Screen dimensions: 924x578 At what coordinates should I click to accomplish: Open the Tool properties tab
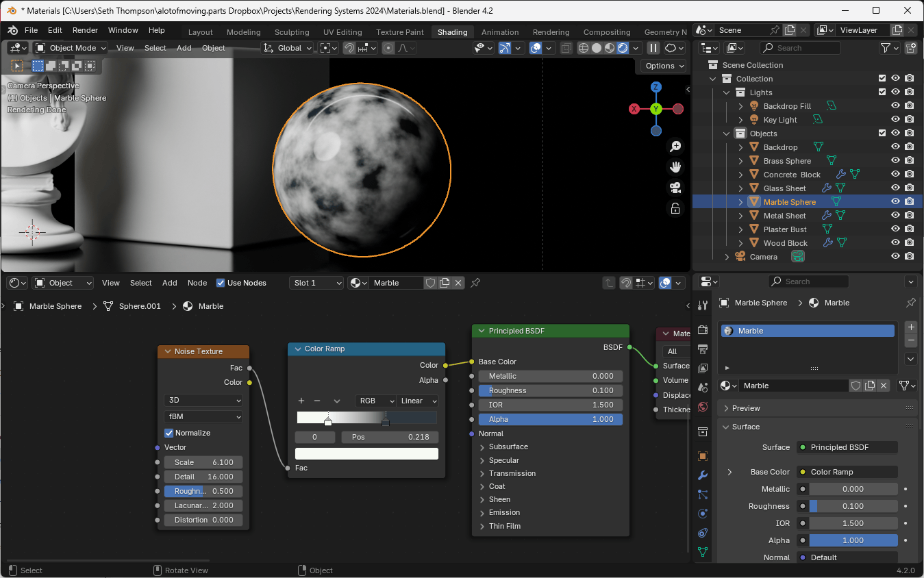tap(702, 305)
